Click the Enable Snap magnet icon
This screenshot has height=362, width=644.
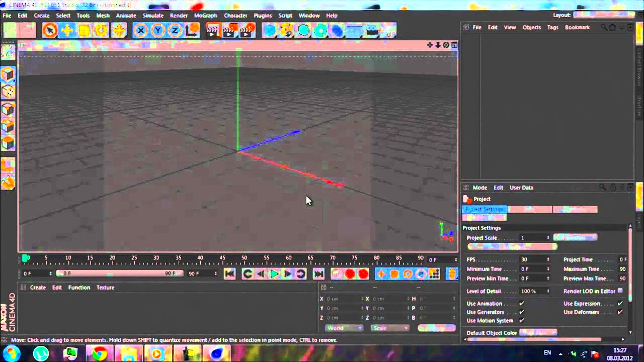[x=8, y=182]
